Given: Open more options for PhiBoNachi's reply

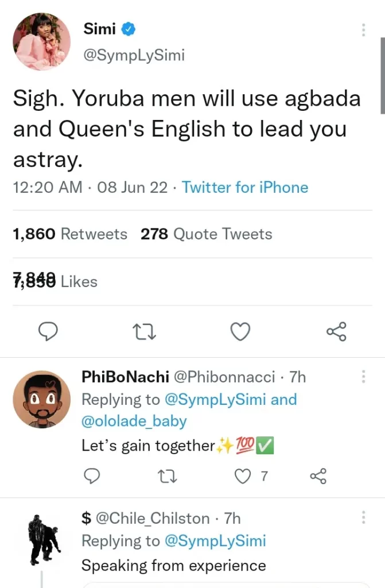Looking at the screenshot, I should [x=363, y=377].
